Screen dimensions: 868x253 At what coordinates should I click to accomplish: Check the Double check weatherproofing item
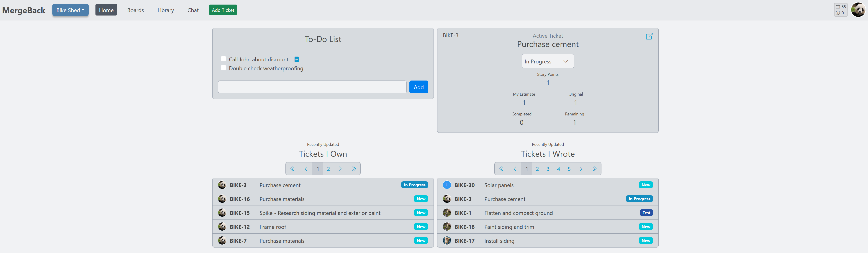223,68
